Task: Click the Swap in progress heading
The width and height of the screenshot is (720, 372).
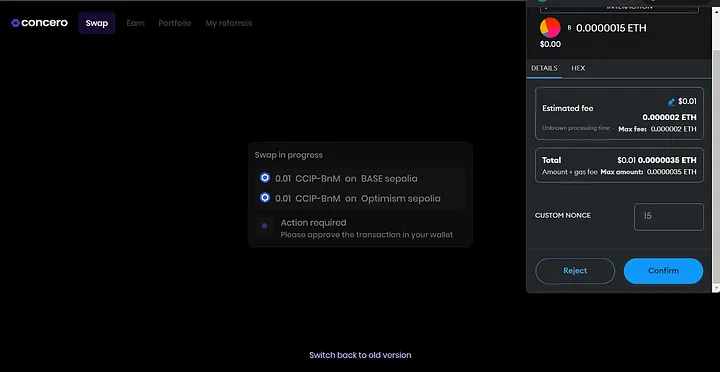Action: 289,155
